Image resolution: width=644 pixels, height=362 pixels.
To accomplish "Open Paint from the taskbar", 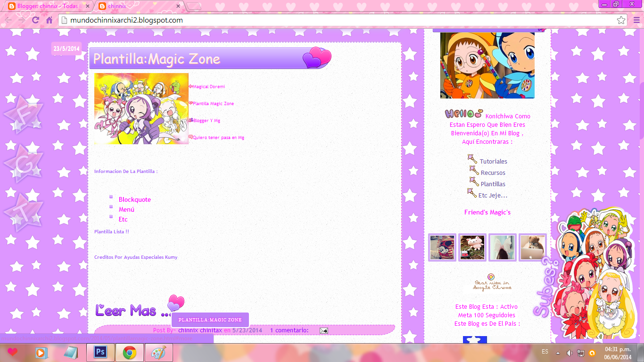I will 159,353.
